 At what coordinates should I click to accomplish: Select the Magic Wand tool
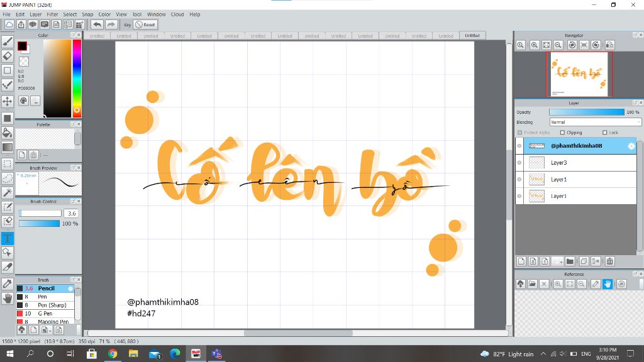click(x=8, y=192)
